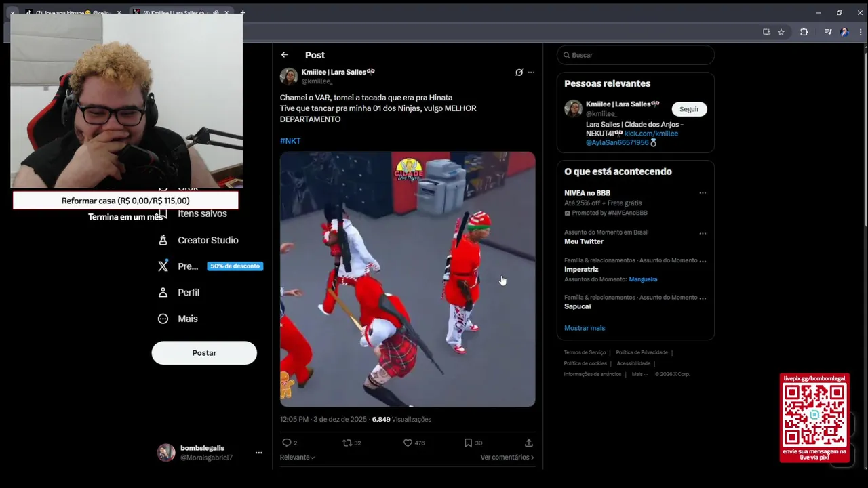Open account options dots next to bombslegalis

(x=258, y=453)
